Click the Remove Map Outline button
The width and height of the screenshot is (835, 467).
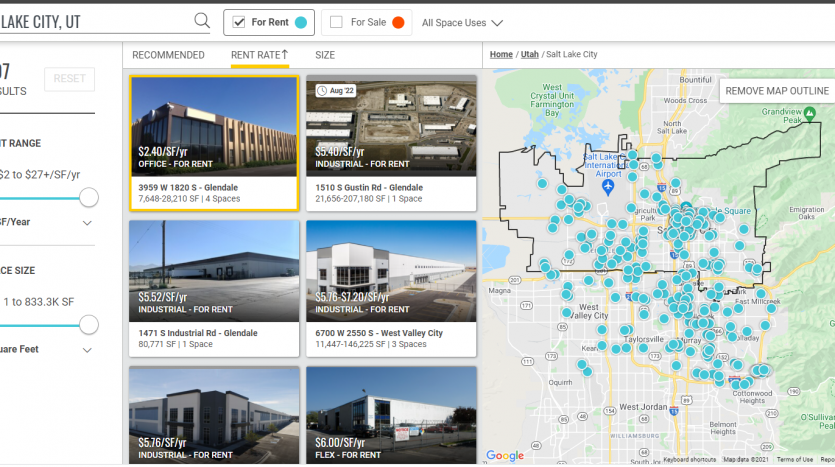776,91
